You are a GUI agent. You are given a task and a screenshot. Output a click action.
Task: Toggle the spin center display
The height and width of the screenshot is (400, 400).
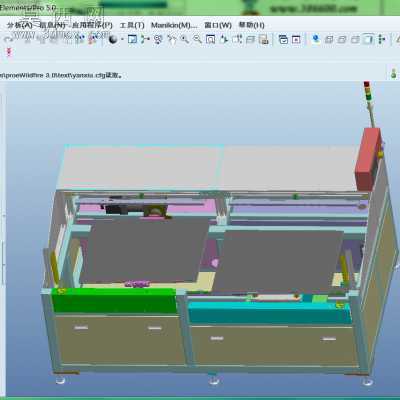pyautogui.click(x=145, y=40)
